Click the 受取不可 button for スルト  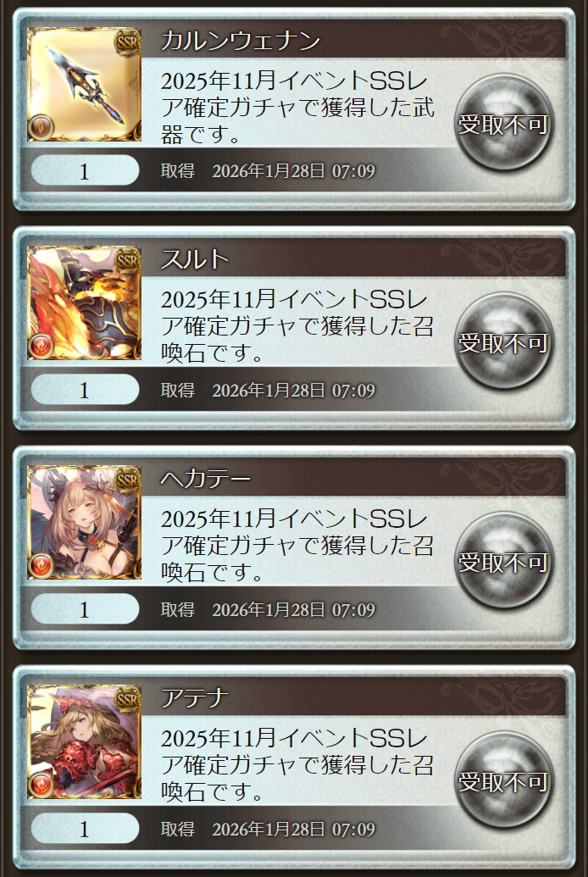pos(503,341)
